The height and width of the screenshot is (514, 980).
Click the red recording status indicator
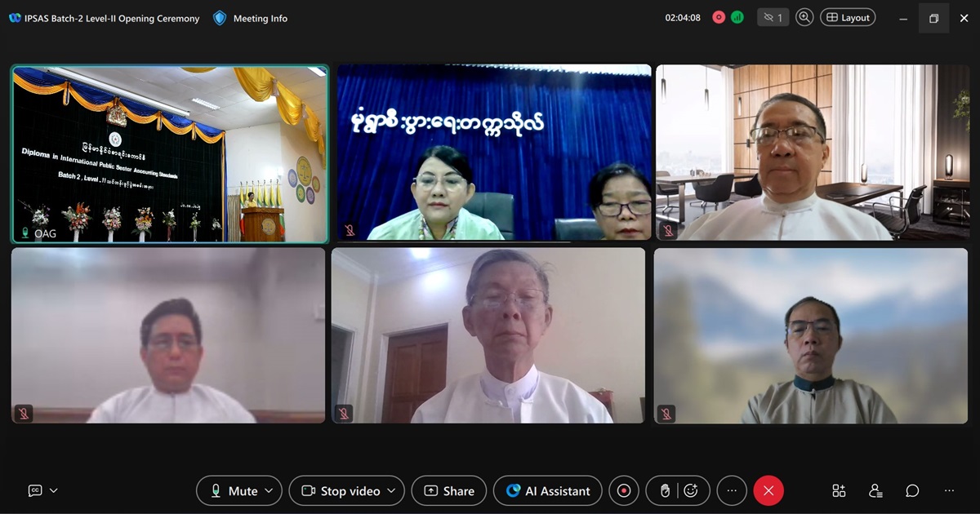pos(719,17)
